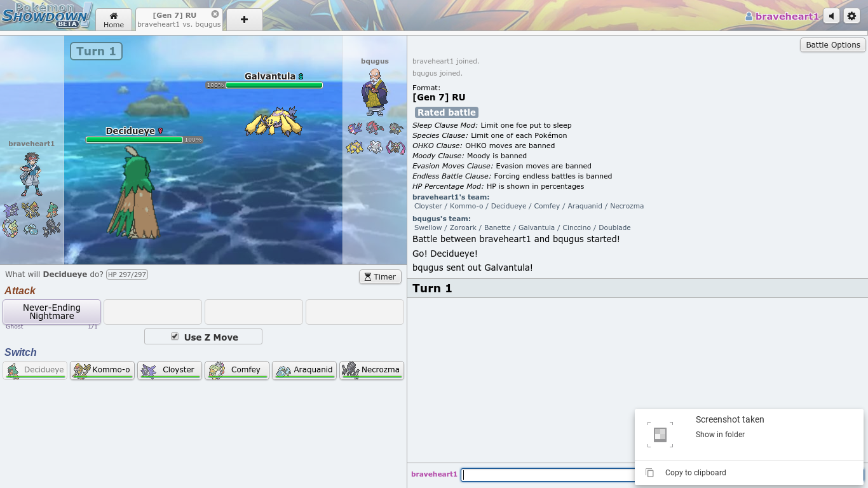
Task: Open Battle Options
Action: (832, 45)
